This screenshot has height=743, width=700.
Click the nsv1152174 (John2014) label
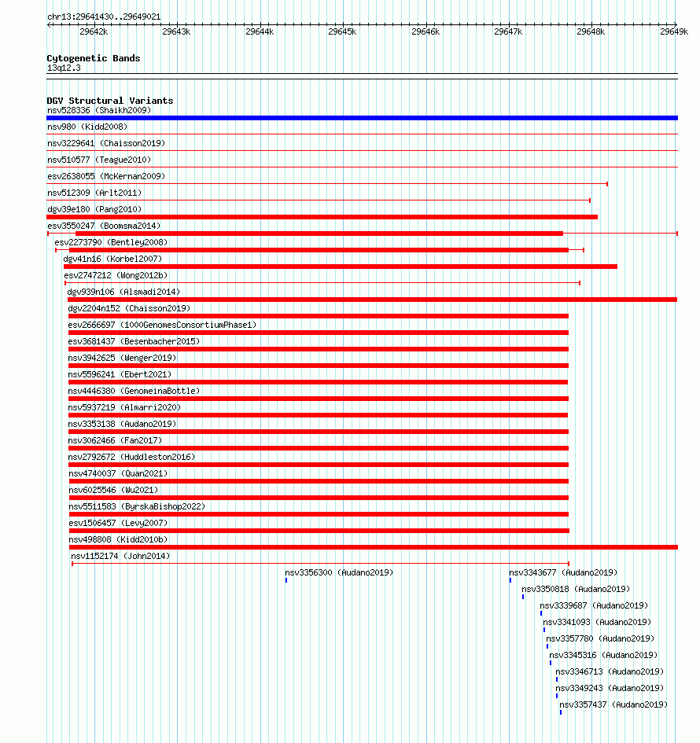(120, 557)
